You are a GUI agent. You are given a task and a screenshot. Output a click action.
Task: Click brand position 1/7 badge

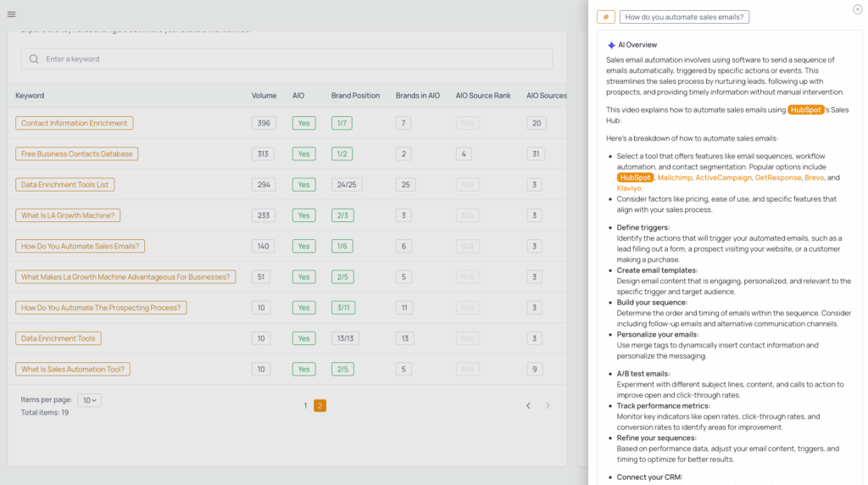(x=342, y=124)
